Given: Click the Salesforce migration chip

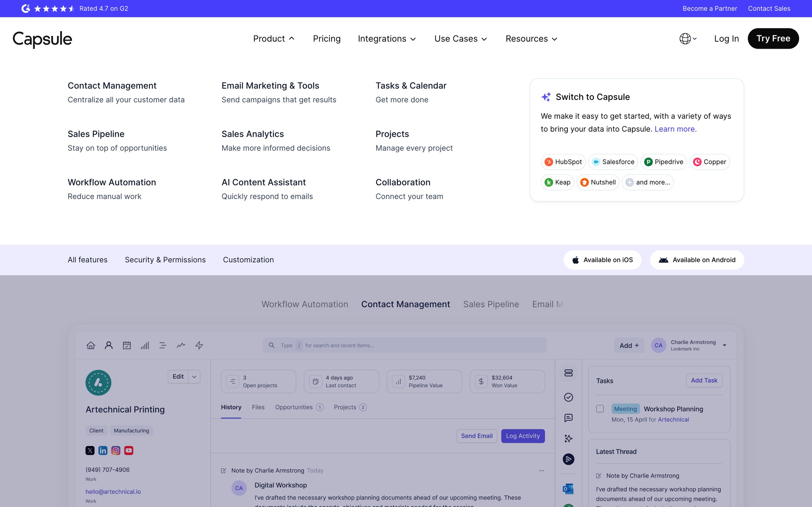Looking at the screenshot, I should 613,162.
